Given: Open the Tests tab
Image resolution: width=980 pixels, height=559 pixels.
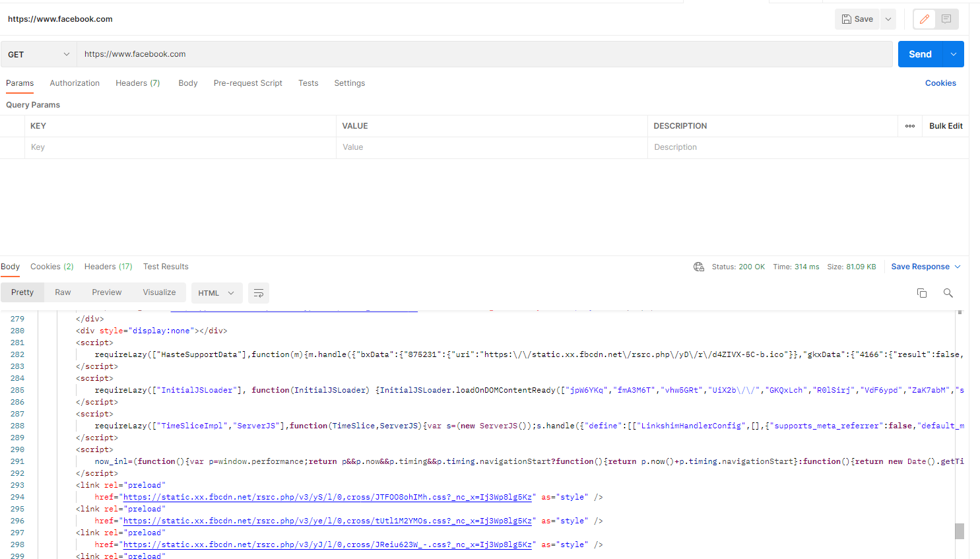Looking at the screenshot, I should [x=308, y=83].
